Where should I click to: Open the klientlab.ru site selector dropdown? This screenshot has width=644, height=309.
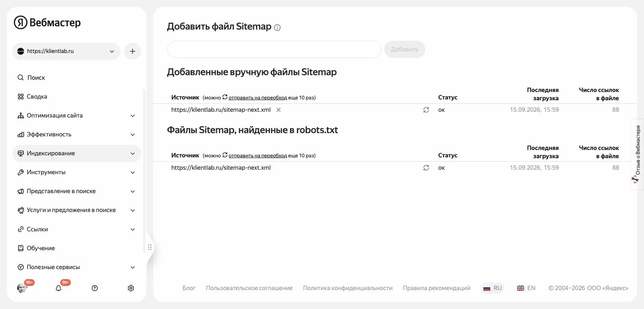point(66,51)
